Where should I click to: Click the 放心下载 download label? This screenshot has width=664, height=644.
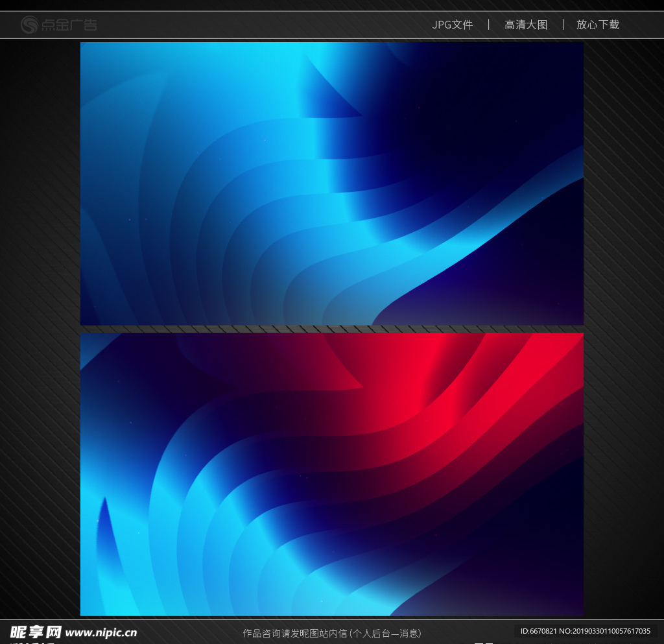point(598,25)
